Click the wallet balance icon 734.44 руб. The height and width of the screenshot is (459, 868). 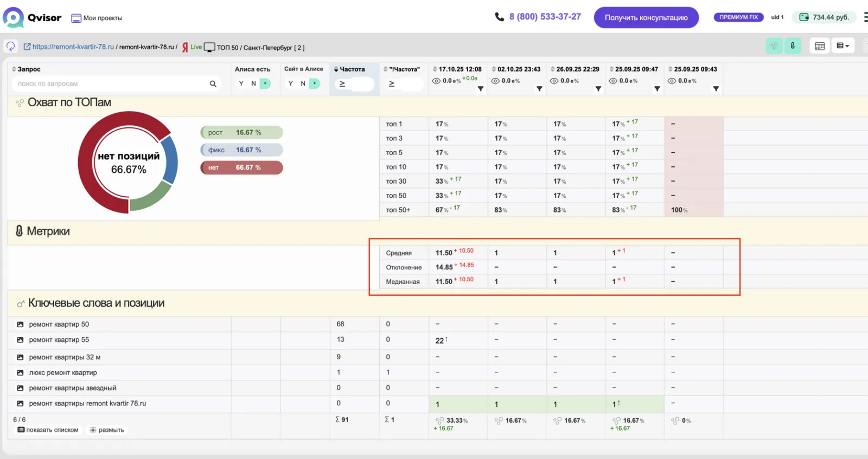click(804, 17)
